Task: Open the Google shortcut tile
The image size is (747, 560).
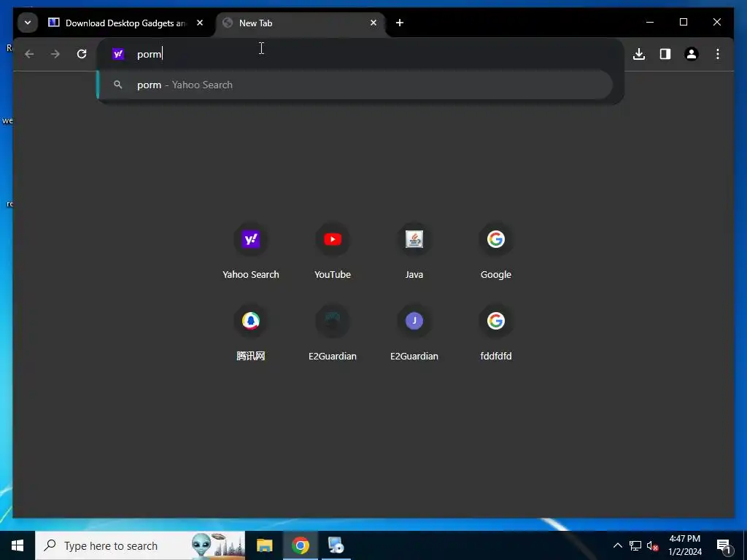Action: point(496,252)
